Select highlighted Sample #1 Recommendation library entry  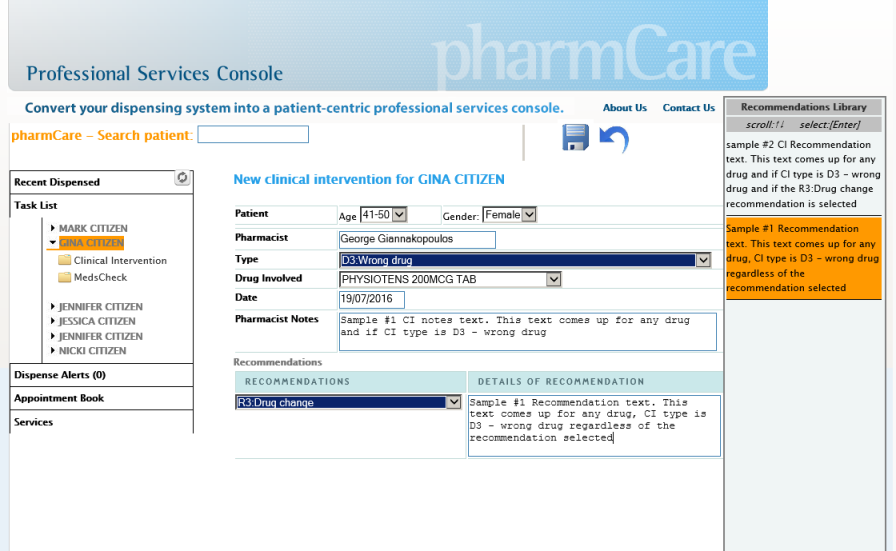[x=803, y=258]
